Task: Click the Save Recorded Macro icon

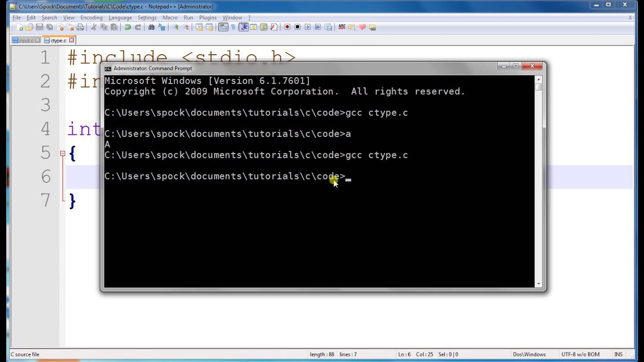Action: click(x=328, y=27)
